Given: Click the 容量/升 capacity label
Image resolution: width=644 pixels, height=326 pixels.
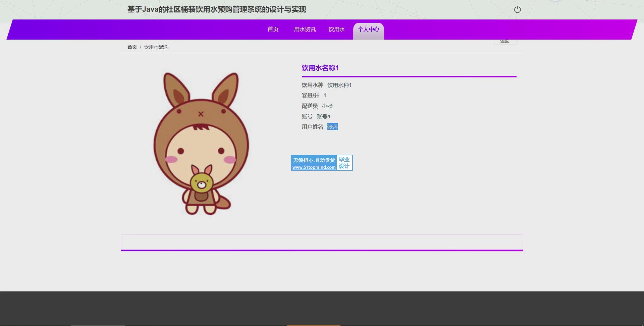Looking at the screenshot, I should click(x=310, y=96).
